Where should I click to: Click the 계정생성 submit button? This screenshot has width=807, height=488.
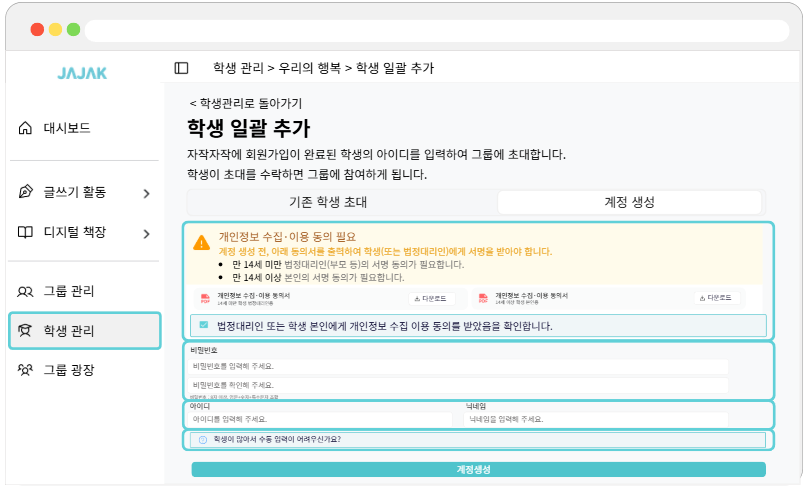coord(478,469)
